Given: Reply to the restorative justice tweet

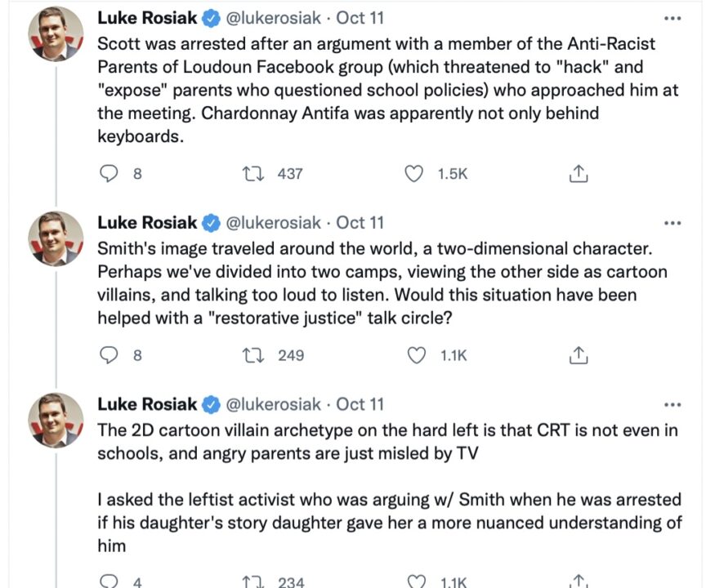Looking at the screenshot, I should coord(109,355).
